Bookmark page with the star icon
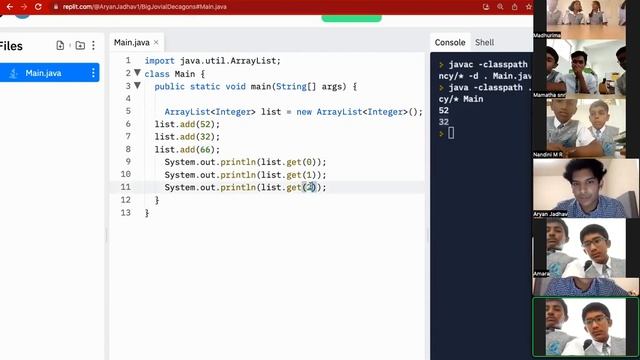Viewport: 640px width, 360px height. click(x=529, y=7)
